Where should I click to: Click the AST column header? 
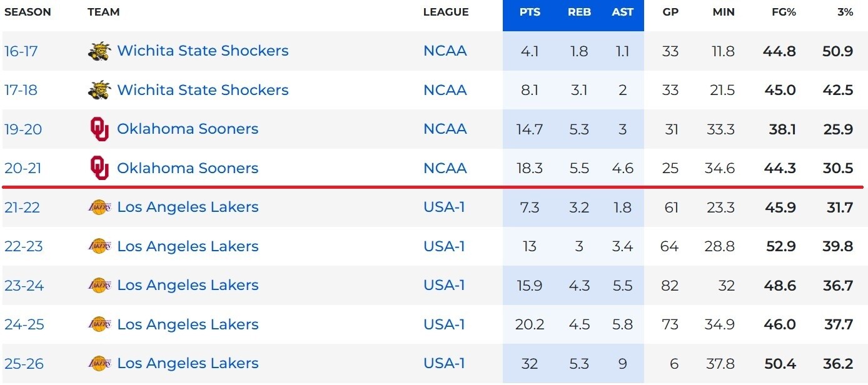622,12
